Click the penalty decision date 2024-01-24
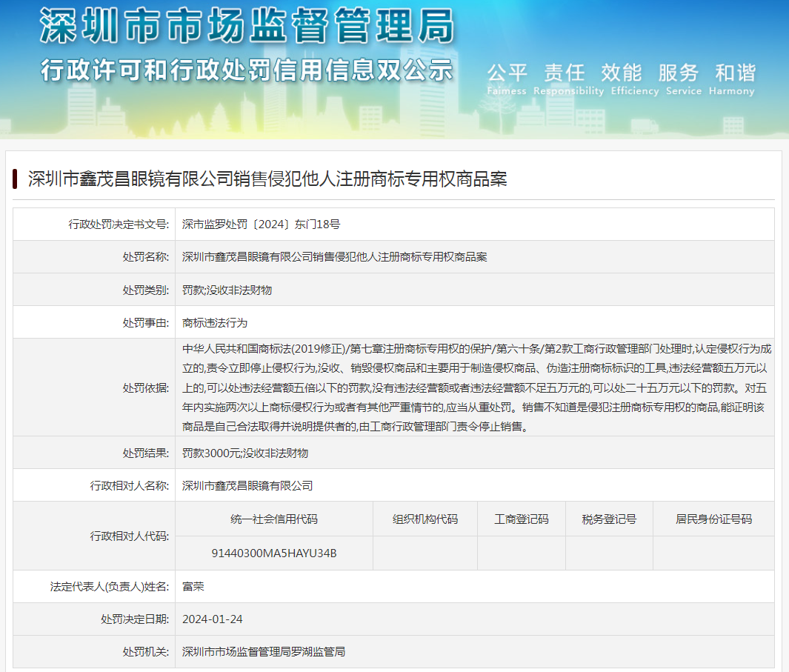The width and height of the screenshot is (789, 672). [x=212, y=619]
